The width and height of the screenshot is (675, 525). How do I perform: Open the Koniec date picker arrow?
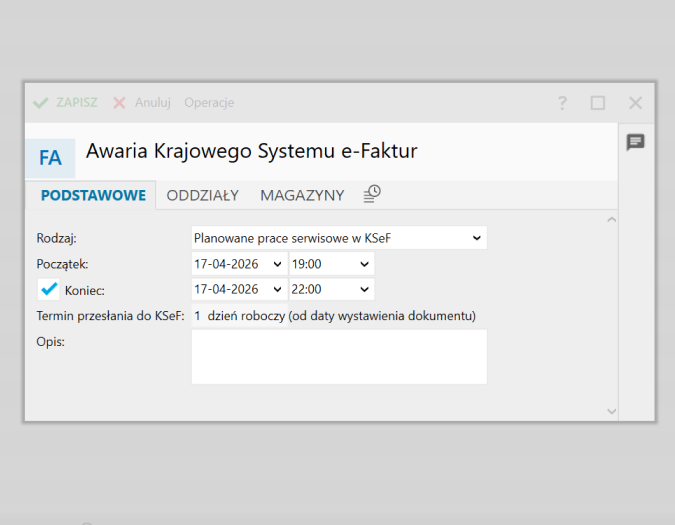tap(278, 289)
